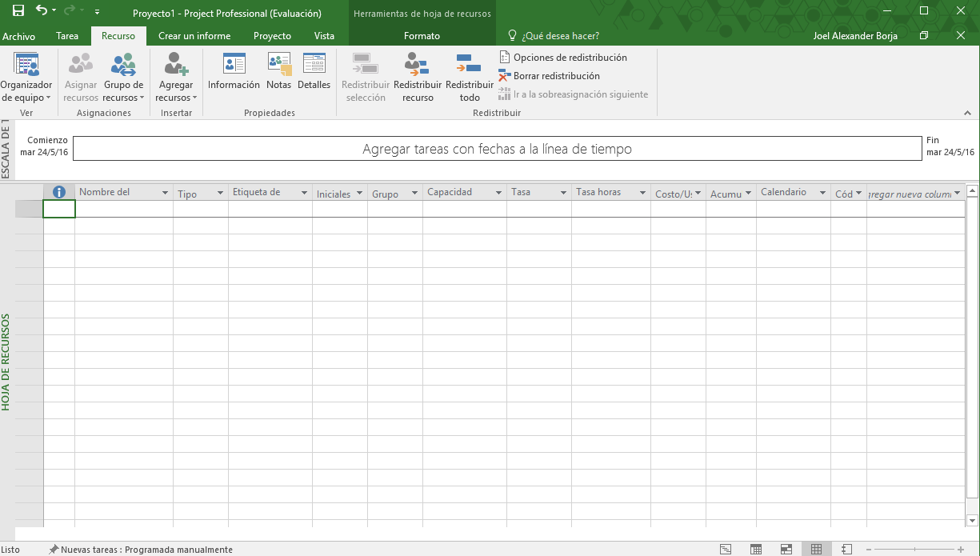Expand the Capacidad column dropdown
Screen dimensions: 980x556
(498, 194)
